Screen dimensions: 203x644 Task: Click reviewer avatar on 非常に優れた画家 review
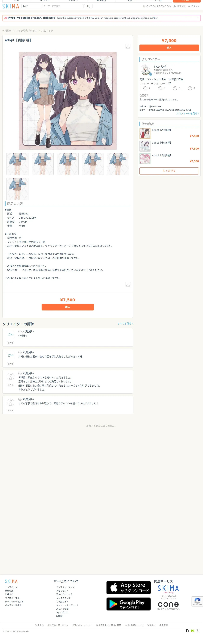tap(10, 355)
